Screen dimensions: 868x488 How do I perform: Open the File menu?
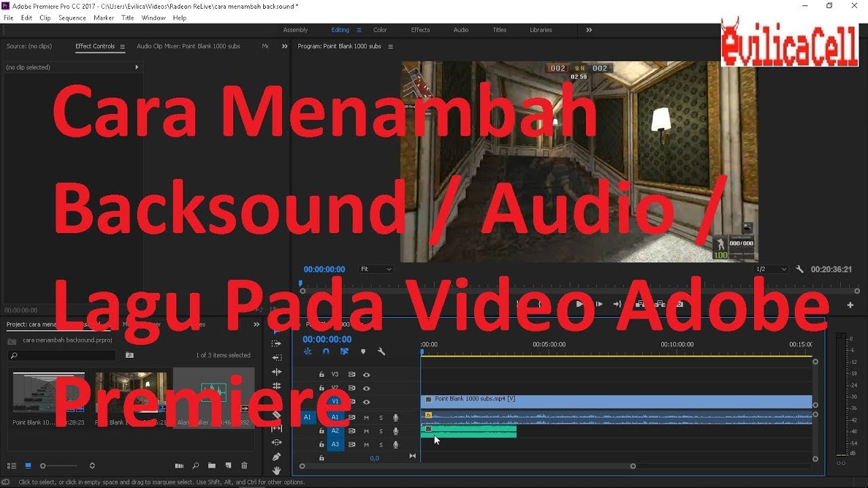click(x=8, y=18)
